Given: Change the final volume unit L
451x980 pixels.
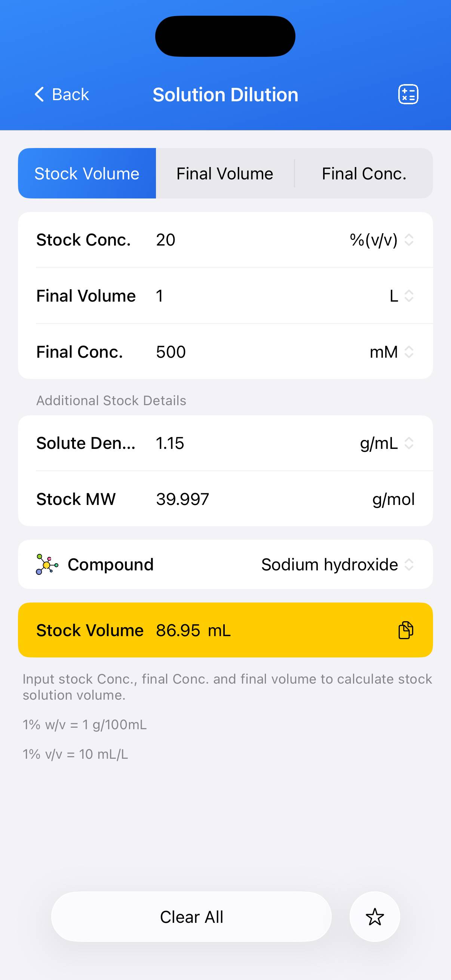Looking at the screenshot, I should (401, 296).
